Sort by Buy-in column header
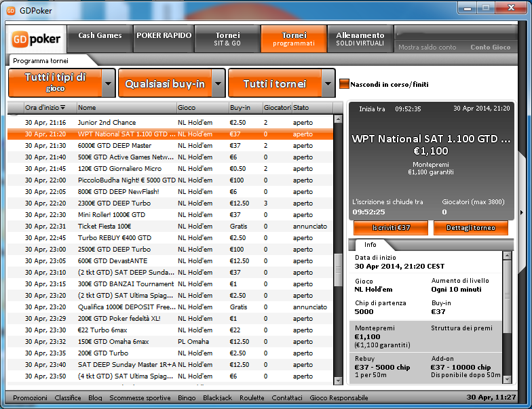Viewport: 532px width, 409px height. 246,107
